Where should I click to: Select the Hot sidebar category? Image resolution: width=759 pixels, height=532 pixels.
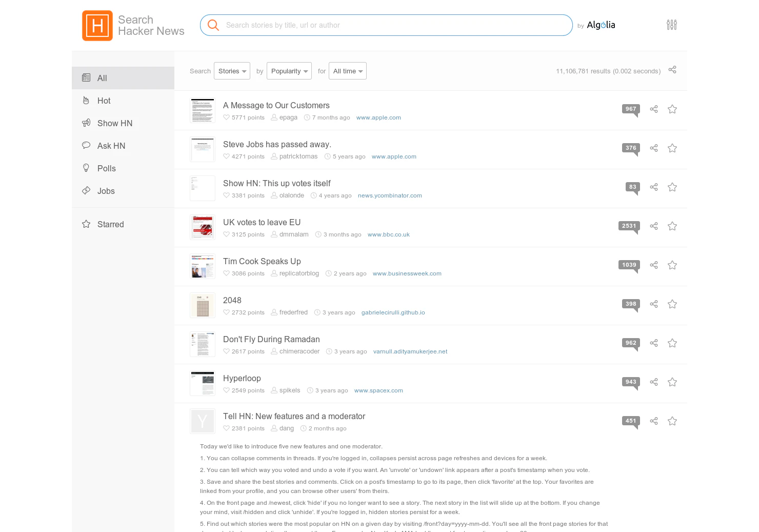pos(123,101)
